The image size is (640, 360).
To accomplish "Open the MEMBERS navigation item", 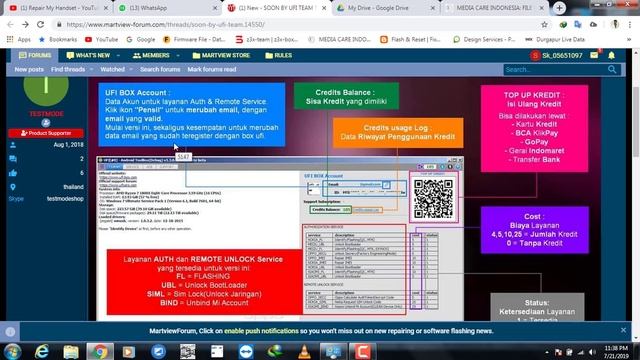I will pos(151,56).
